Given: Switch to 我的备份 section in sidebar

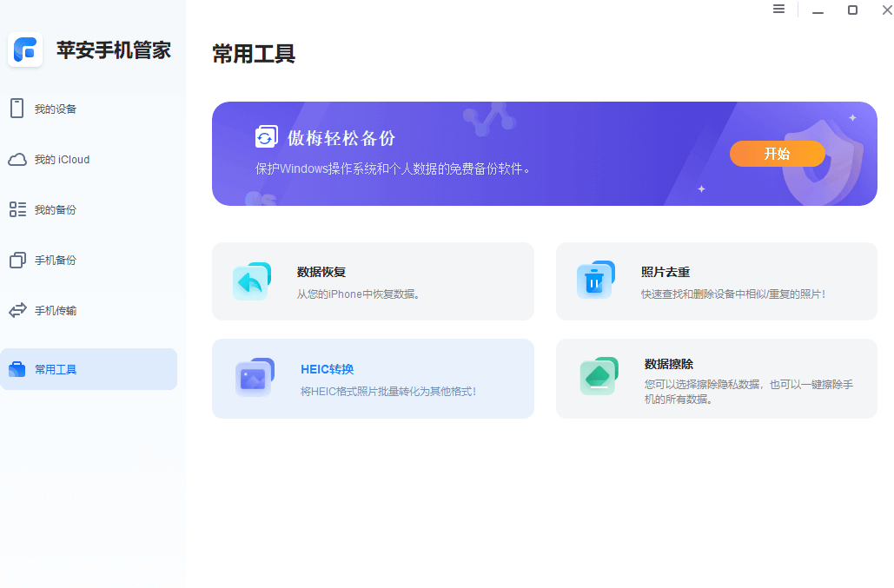Looking at the screenshot, I should 20,209.
